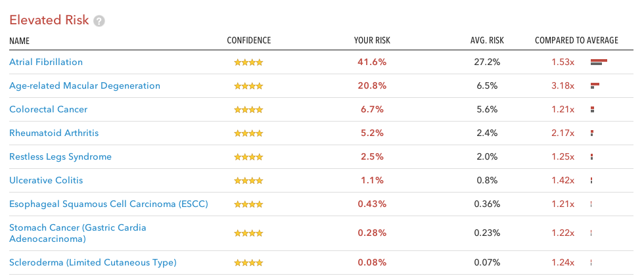The height and width of the screenshot is (276, 644).
Task: Open Age-related Macular Degeneration link
Action: pyautogui.click(x=85, y=85)
